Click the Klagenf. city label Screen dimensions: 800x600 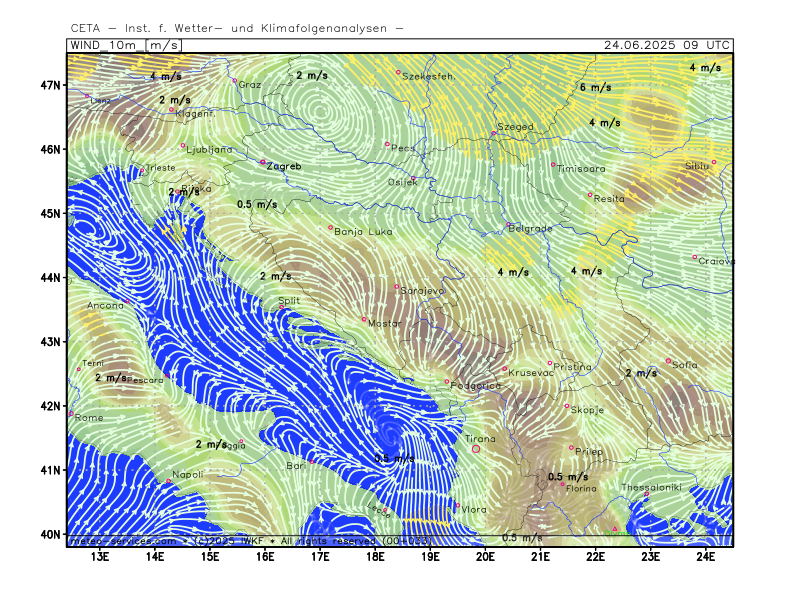(x=194, y=114)
